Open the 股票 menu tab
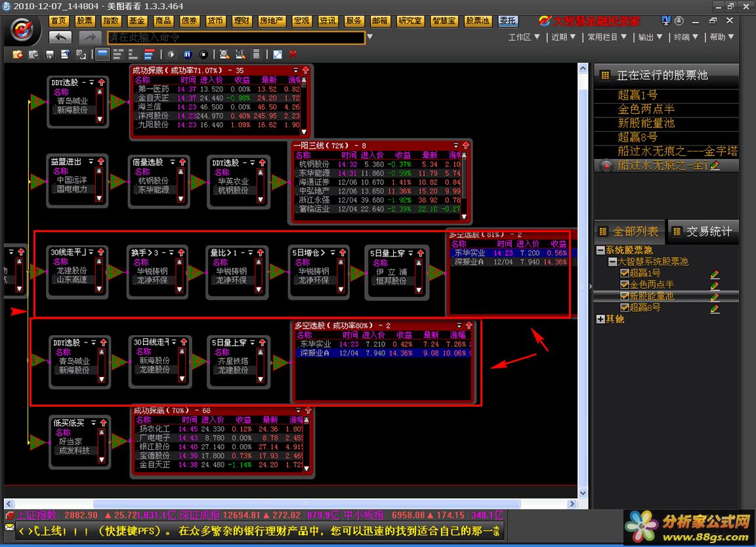 click(85, 21)
